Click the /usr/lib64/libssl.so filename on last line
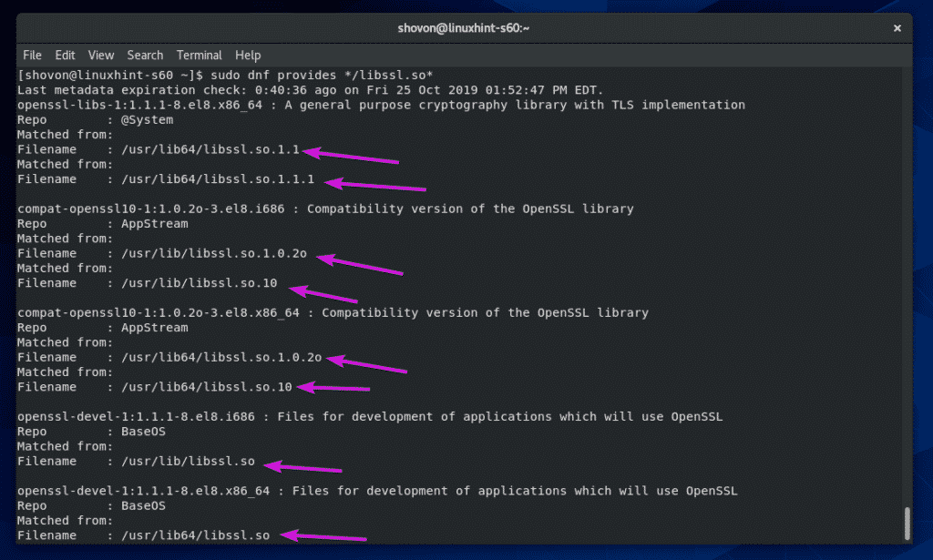Image resolution: width=933 pixels, height=560 pixels. click(x=196, y=535)
